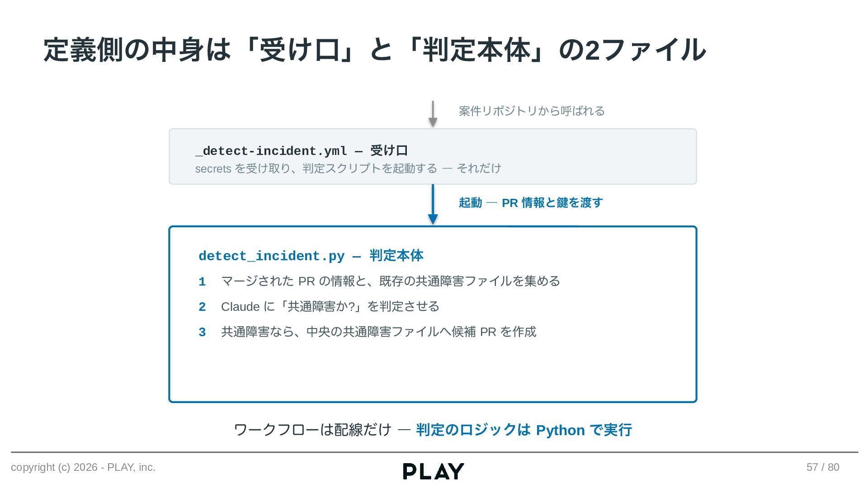
Task: Click the gray downward arrow above the first box
Action: point(433,114)
